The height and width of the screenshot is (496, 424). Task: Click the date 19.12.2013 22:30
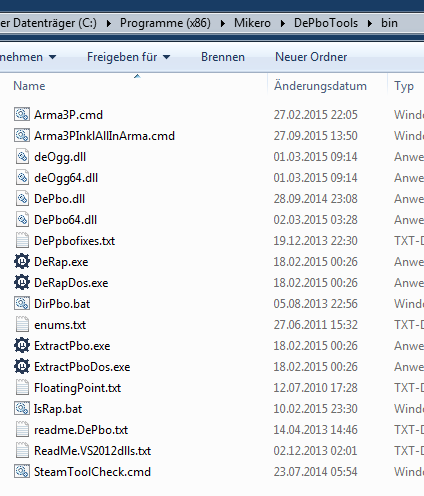[x=315, y=241]
